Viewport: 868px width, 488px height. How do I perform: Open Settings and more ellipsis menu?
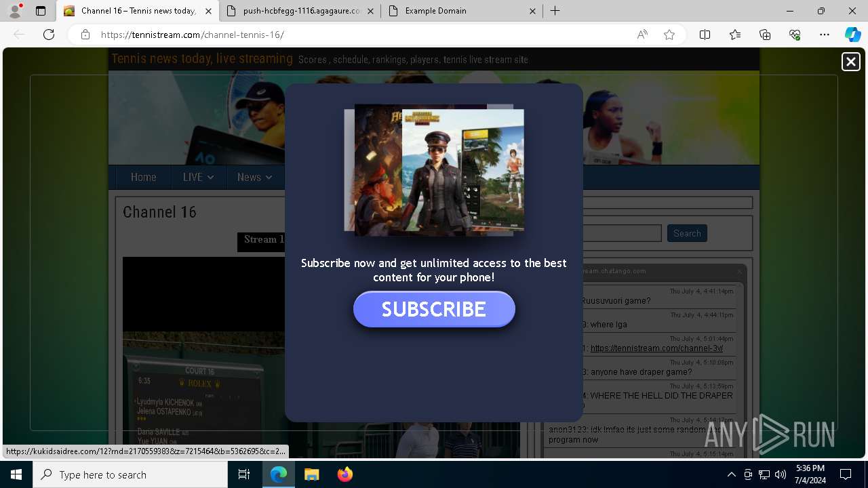point(825,35)
